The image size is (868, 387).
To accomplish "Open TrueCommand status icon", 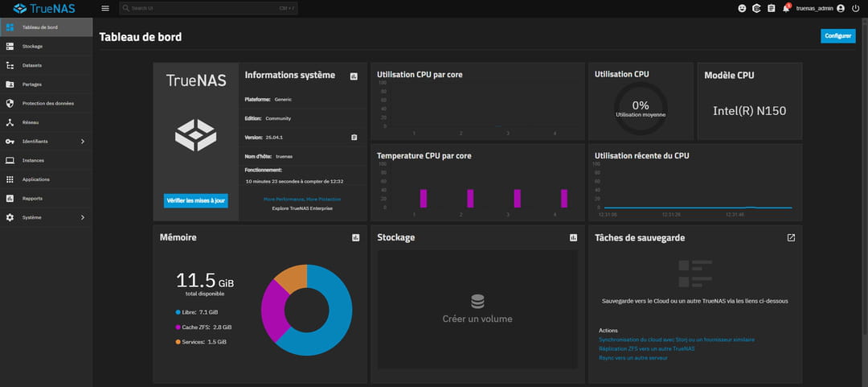I will coord(757,8).
